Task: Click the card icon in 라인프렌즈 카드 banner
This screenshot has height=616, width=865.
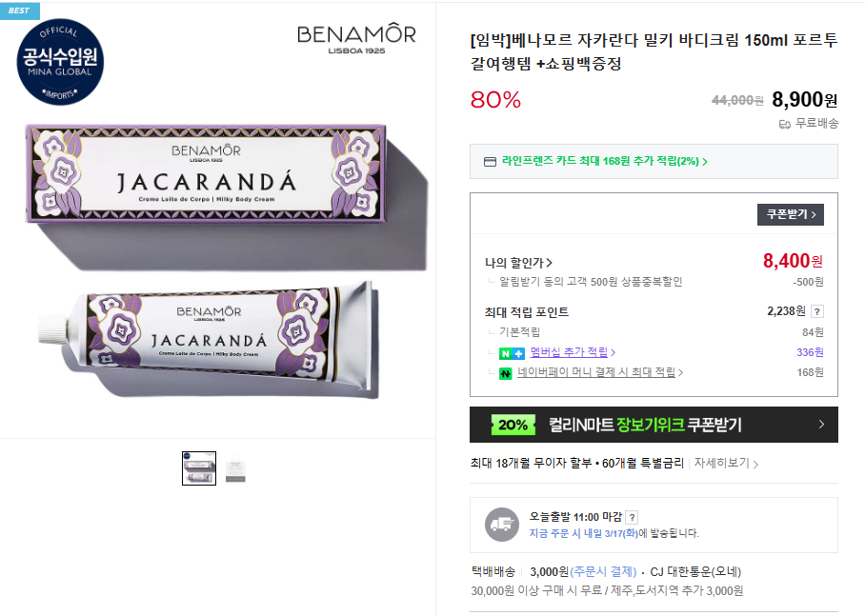Action: tap(490, 162)
